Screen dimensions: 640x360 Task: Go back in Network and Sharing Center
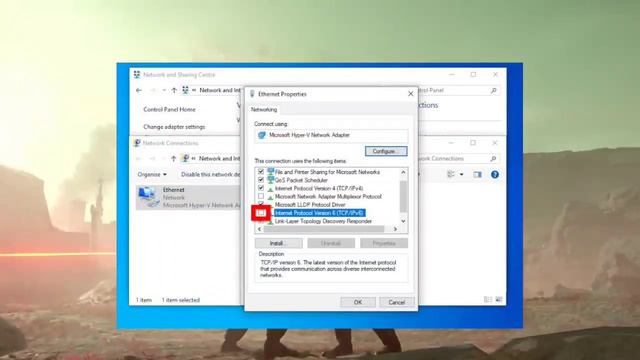pos(139,90)
